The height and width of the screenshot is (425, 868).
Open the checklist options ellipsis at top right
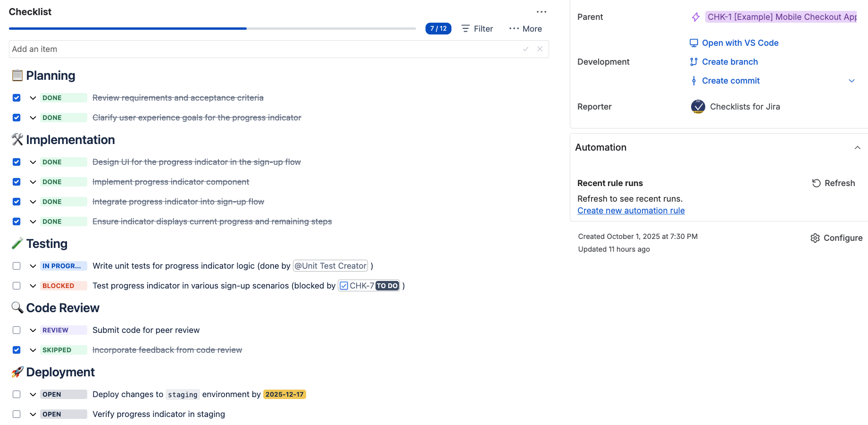point(541,11)
